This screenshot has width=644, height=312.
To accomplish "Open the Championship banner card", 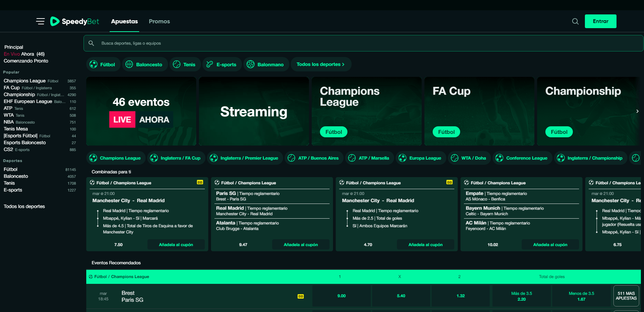I will click(x=589, y=111).
